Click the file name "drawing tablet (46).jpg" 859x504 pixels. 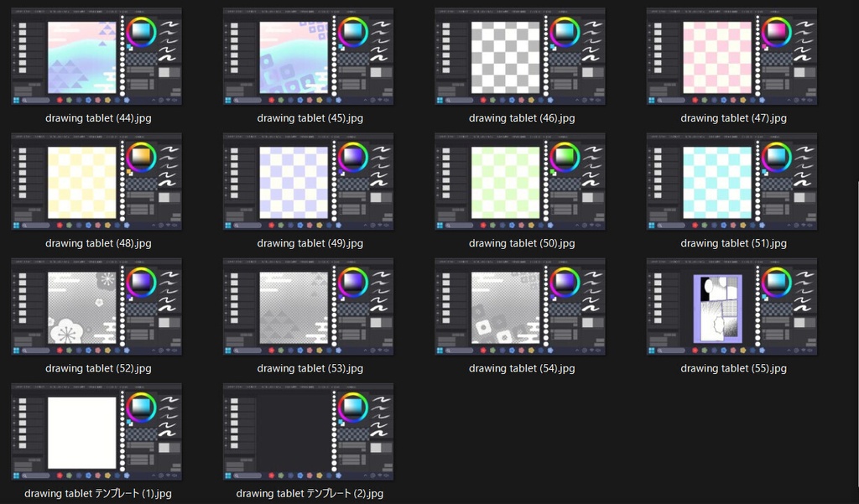[x=522, y=118]
